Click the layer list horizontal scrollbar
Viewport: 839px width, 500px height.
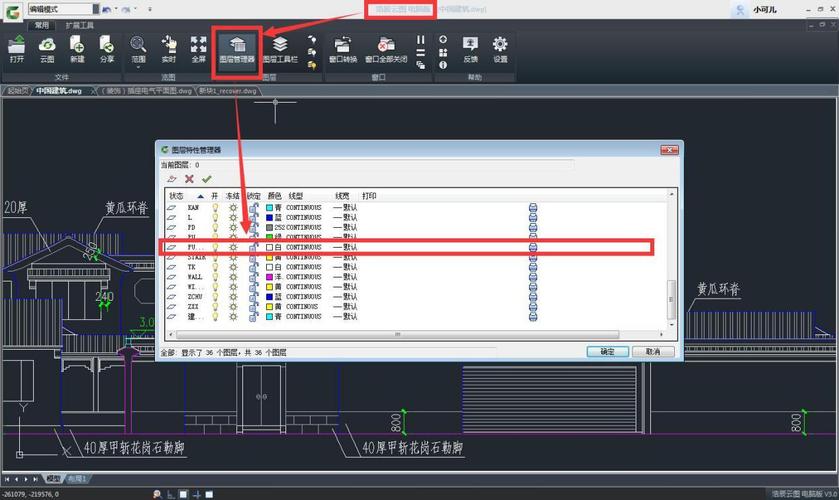point(397,334)
